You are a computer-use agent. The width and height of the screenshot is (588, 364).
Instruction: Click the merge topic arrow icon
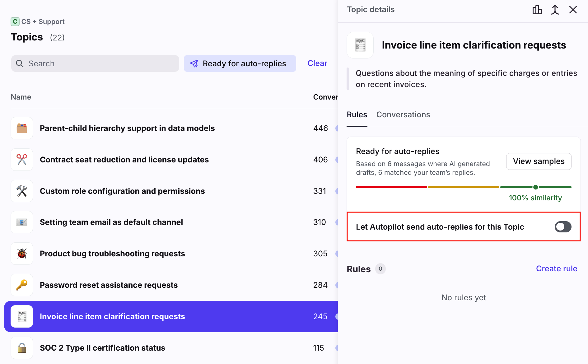pos(555,10)
